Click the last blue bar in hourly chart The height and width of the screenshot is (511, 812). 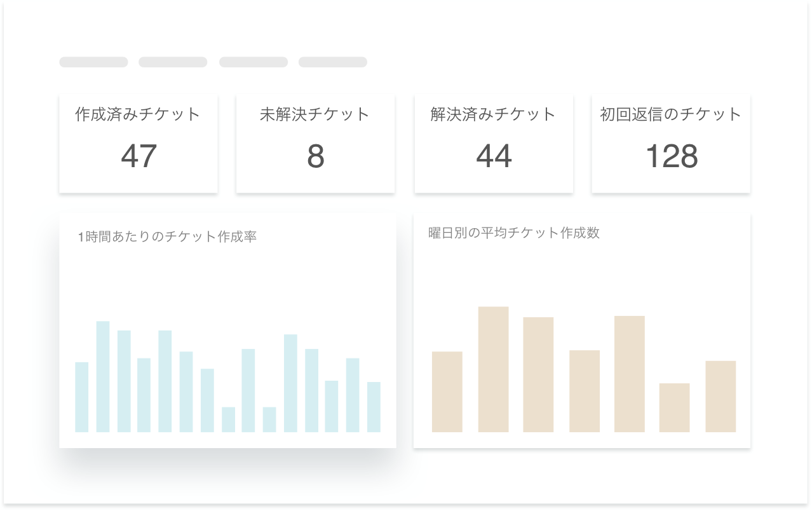click(374, 407)
